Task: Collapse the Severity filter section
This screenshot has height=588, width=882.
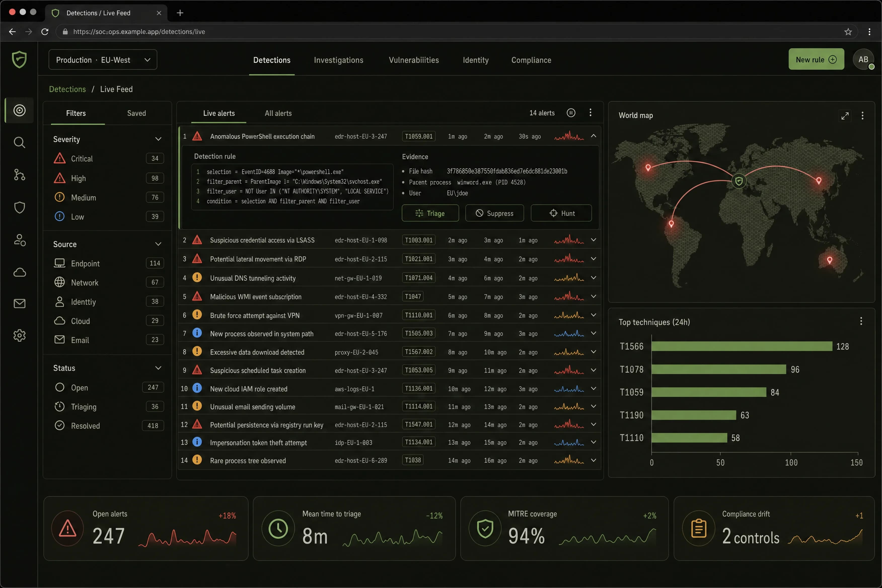Action: (x=158, y=139)
